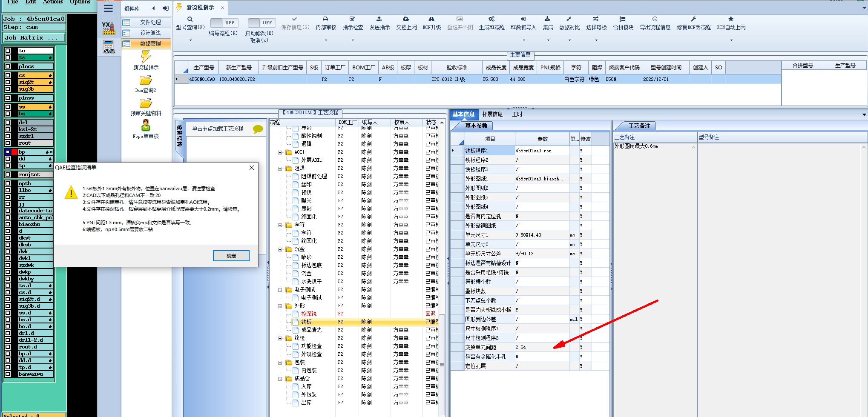The width and height of the screenshot is (868, 417).
Task: Open the 预审关键物料 folder icon
Action: pos(146,103)
